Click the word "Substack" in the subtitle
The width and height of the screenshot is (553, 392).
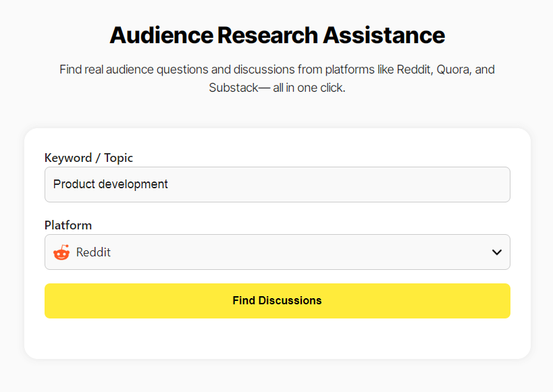tap(234, 88)
